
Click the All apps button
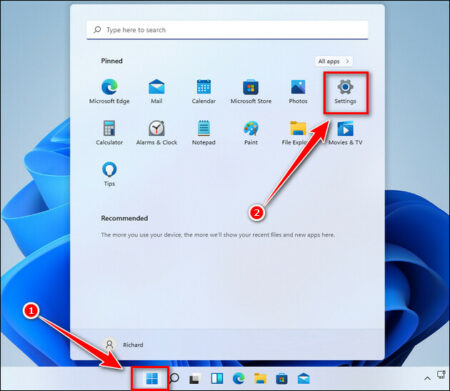[333, 61]
